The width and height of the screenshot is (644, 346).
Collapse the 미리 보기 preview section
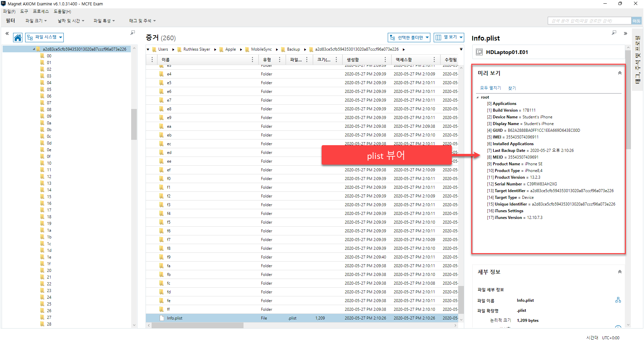[620, 73]
